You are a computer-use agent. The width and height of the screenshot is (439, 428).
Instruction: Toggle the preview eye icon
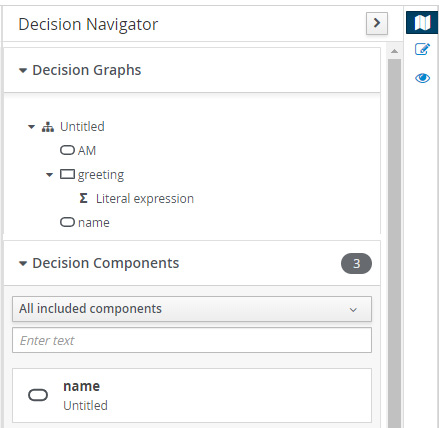pyautogui.click(x=422, y=78)
